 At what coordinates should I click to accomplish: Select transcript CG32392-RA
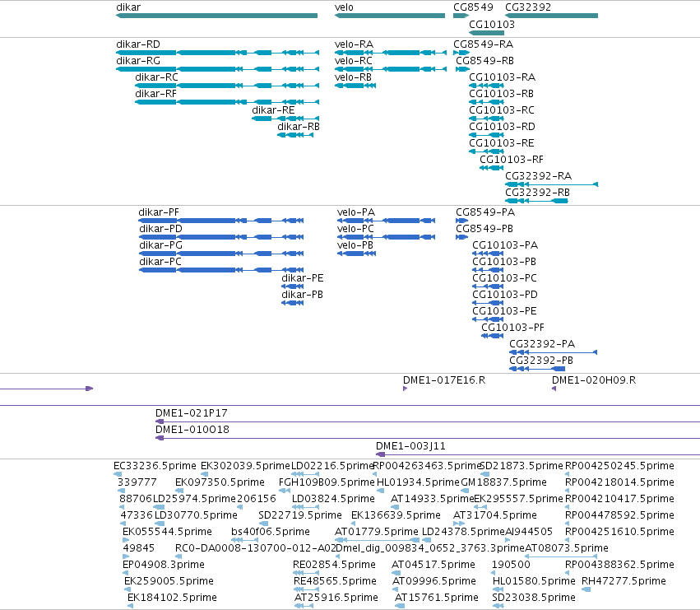551,184
